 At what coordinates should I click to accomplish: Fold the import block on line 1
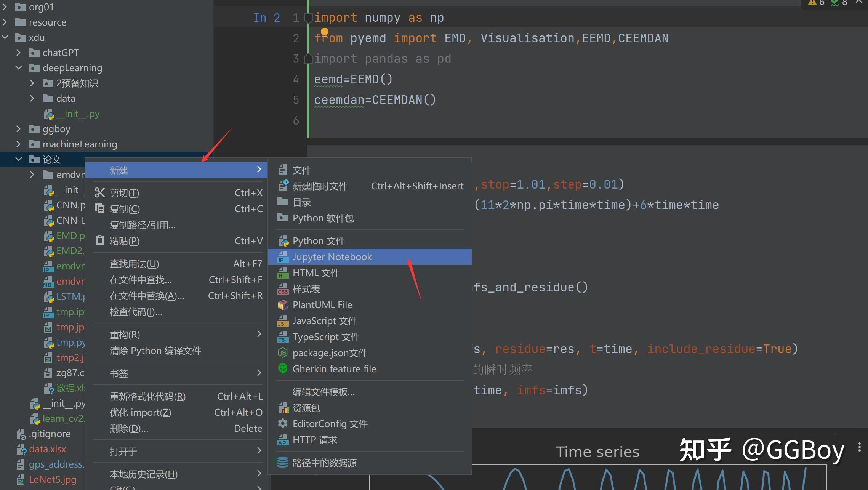click(308, 18)
